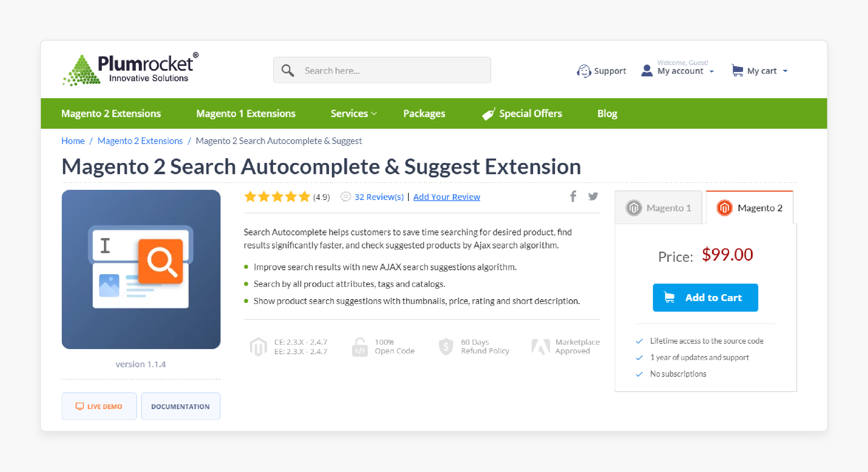The width and height of the screenshot is (868, 472).
Task: Click the page title heading
Action: tap(321, 167)
